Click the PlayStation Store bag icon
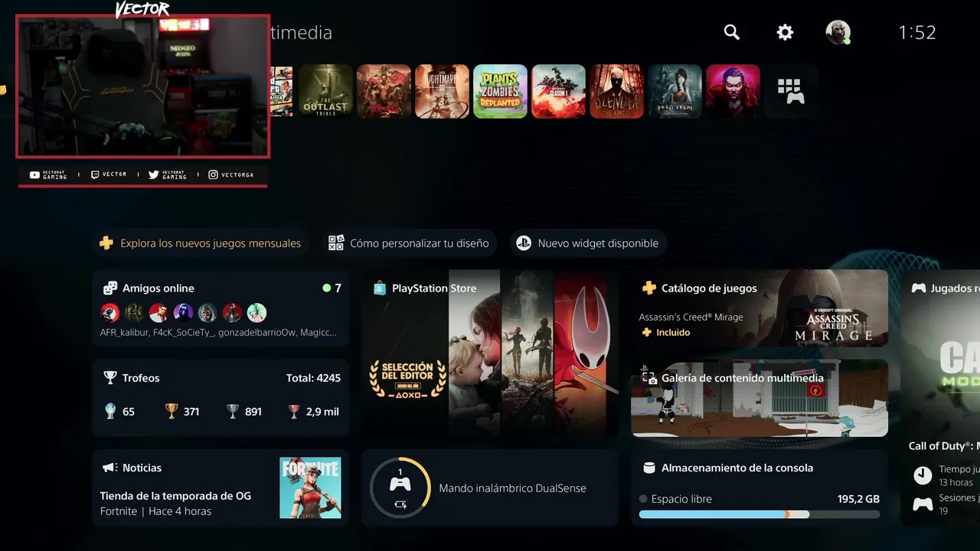The height and width of the screenshot is (551, 980). (380, 289)
